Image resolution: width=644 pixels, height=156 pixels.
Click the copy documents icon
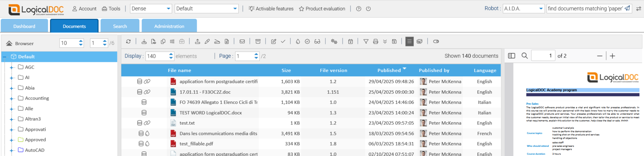click(x=163, y=41)
